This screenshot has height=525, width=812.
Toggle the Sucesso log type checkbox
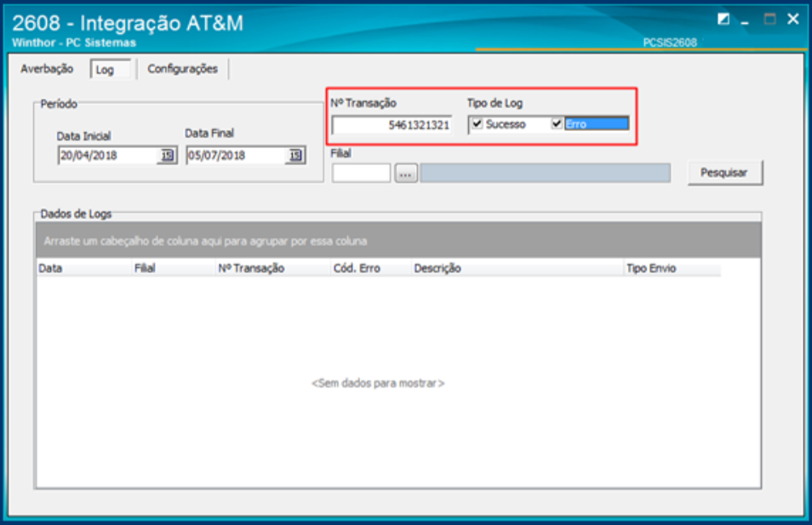(x=477, y=123)
